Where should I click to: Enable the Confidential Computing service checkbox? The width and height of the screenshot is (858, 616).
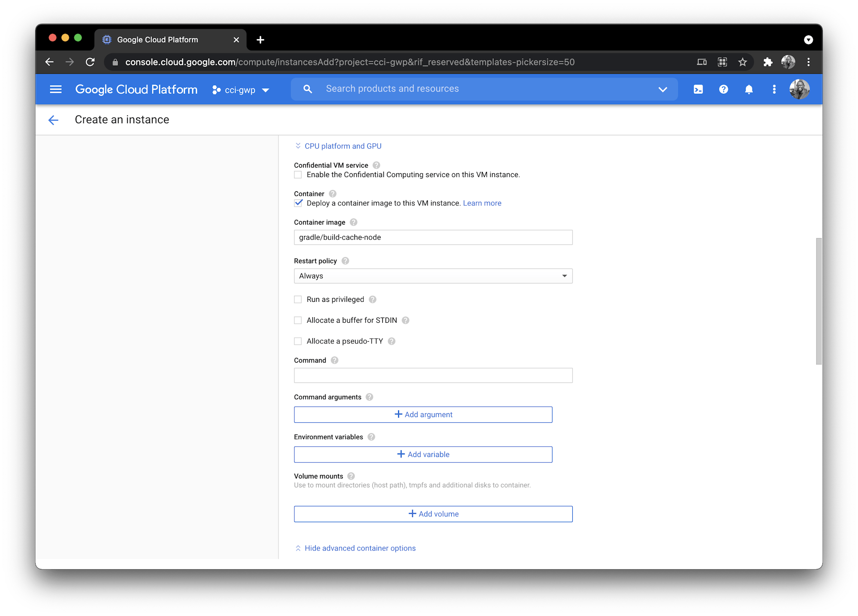click(x=298, y=175)
